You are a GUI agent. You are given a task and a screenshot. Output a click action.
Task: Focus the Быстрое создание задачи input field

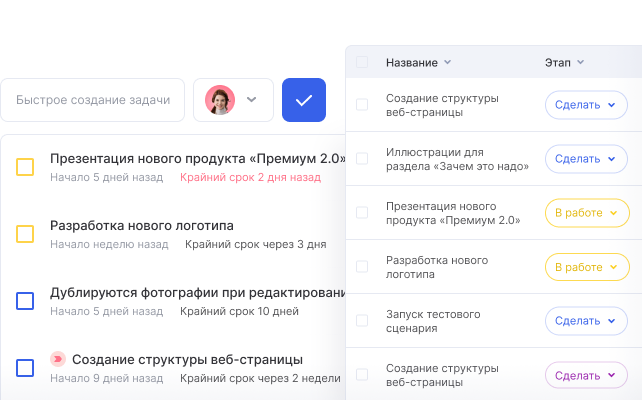point(93,100)
